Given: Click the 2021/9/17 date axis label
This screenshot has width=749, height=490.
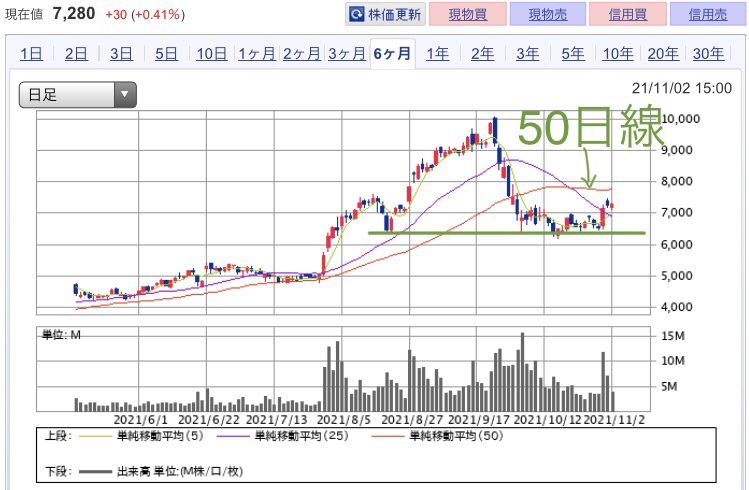Looking at the screenshot, I should [478, 420].
